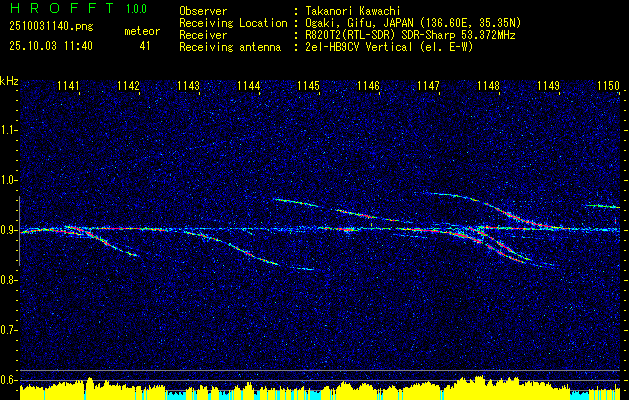
Task: Click the 0.8 frequency axis label
Action: pyautogui.click(x=9, y=280)
